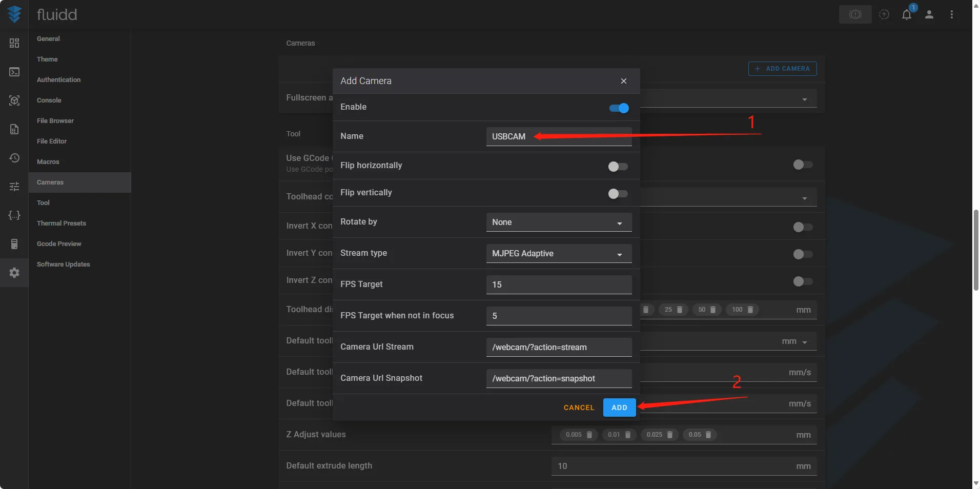Click the page vertical scrollbar
The height and width of the screenshot is (489, 980).
pyautogui.click(x=976, y=250)
